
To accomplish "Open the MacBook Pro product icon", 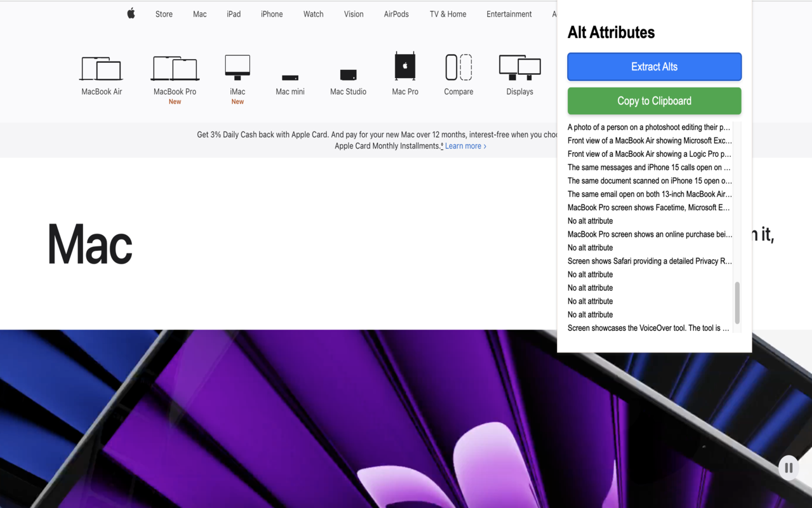I will coord(175,69).
